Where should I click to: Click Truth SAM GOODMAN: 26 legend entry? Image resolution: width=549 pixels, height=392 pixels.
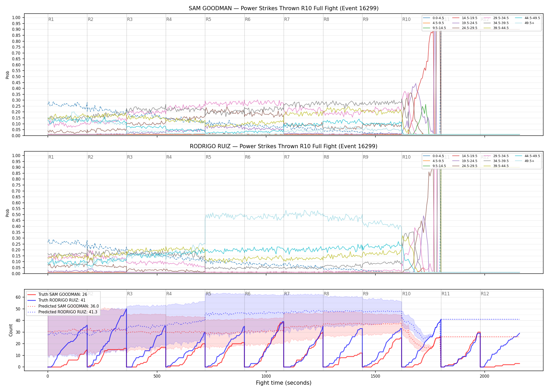pyautogui.click(x=57, y=295)
